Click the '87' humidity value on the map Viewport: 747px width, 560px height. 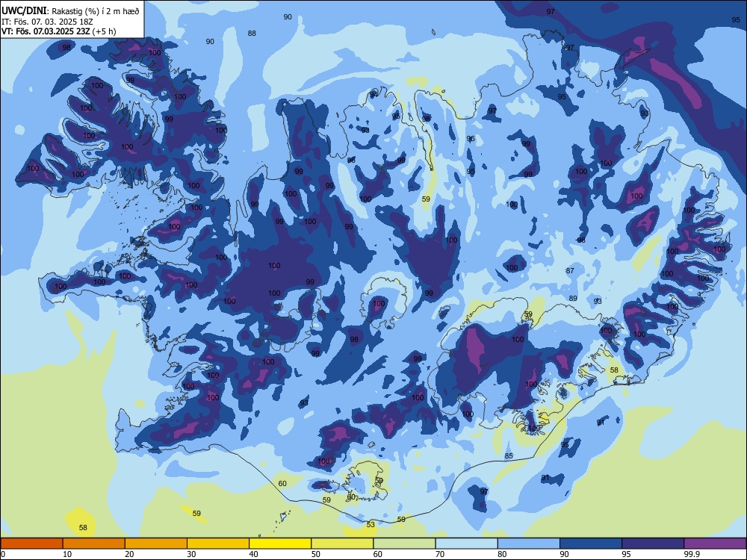570,270
